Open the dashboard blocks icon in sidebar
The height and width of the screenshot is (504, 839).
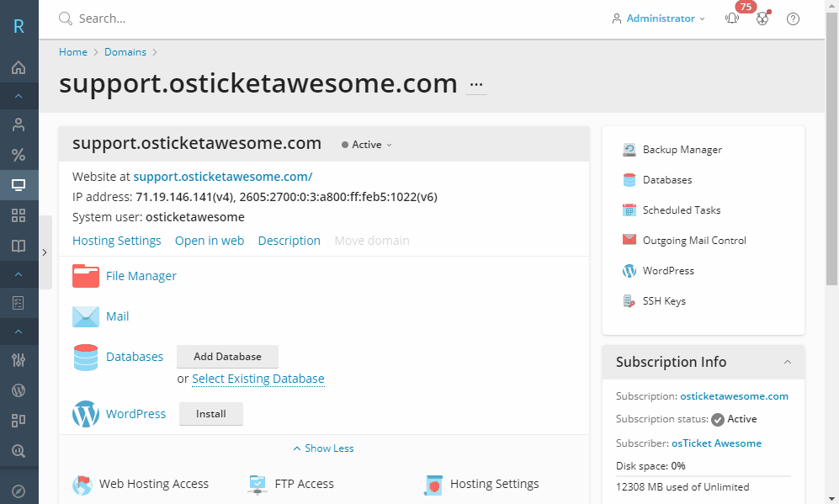point(19,421)
